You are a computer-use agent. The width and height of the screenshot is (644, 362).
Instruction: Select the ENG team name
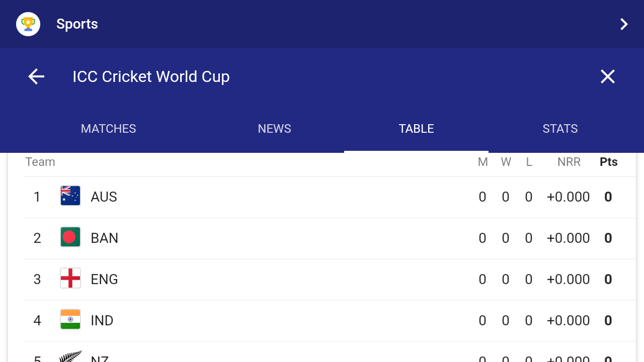(104, 279)
